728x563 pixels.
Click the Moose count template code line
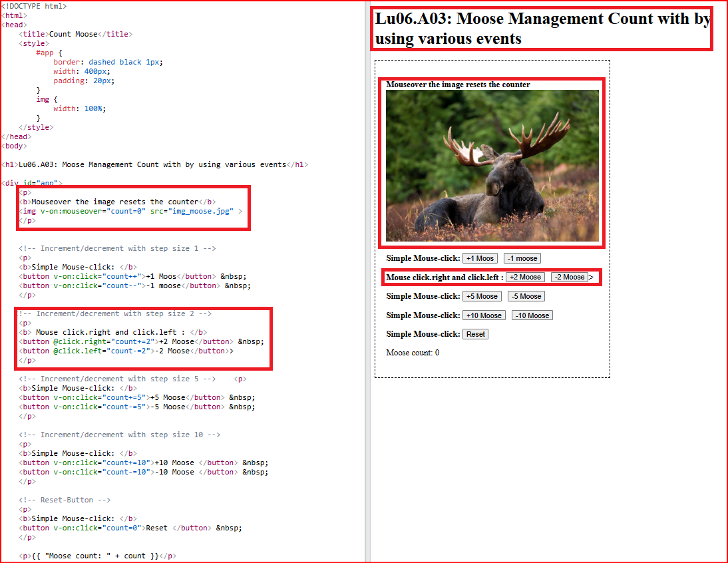(x=98, y=556)
